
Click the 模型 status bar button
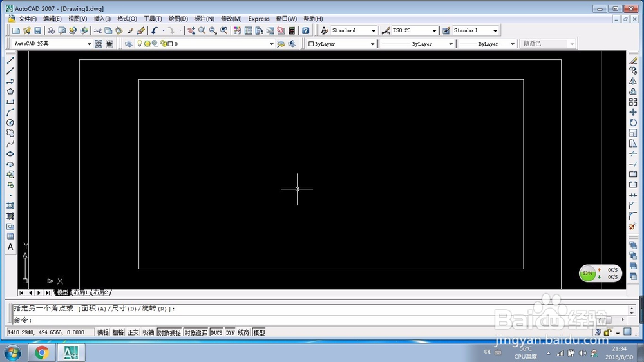pos(259,332)
